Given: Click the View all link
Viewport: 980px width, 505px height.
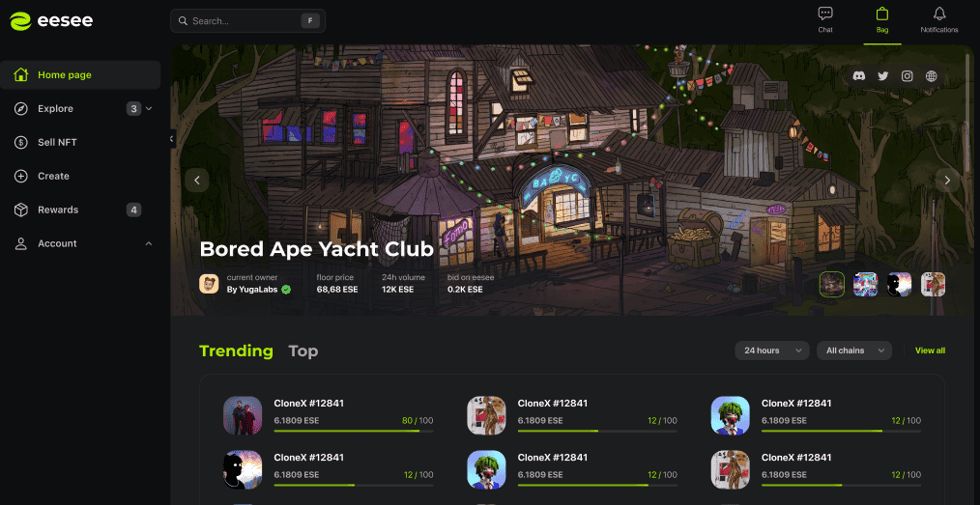Looking at the screenshot, I should point(930,351).
